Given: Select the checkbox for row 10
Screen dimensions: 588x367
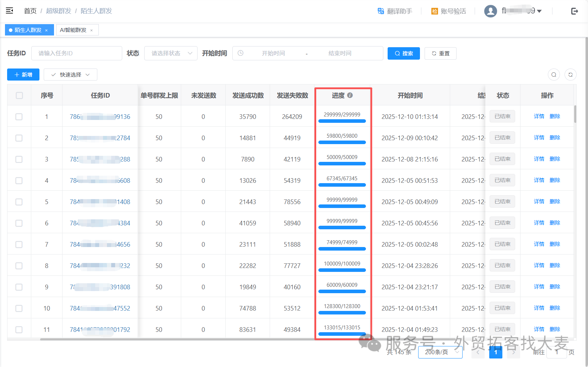Looking at the screenshot, I should click(x=19, y=308).
